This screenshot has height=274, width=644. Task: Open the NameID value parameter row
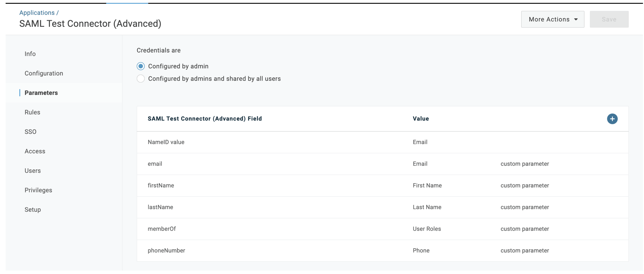pos(166,142)
